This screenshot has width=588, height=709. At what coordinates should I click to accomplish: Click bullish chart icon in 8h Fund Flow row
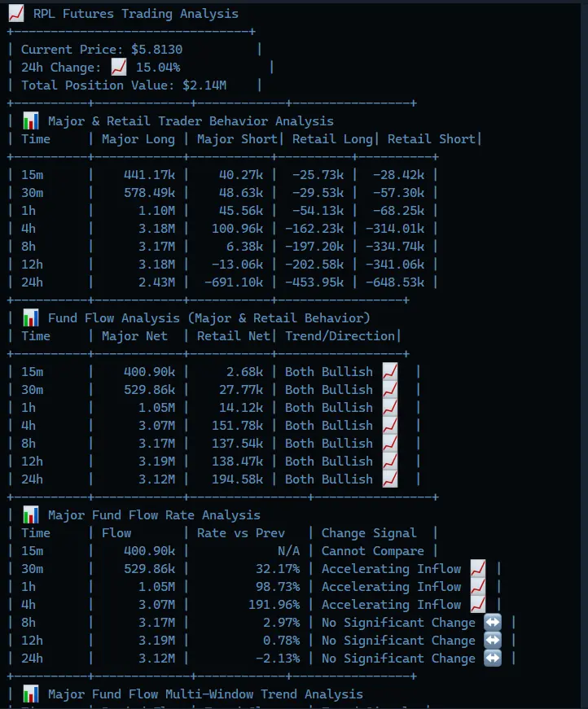click(x=390, y=443)
